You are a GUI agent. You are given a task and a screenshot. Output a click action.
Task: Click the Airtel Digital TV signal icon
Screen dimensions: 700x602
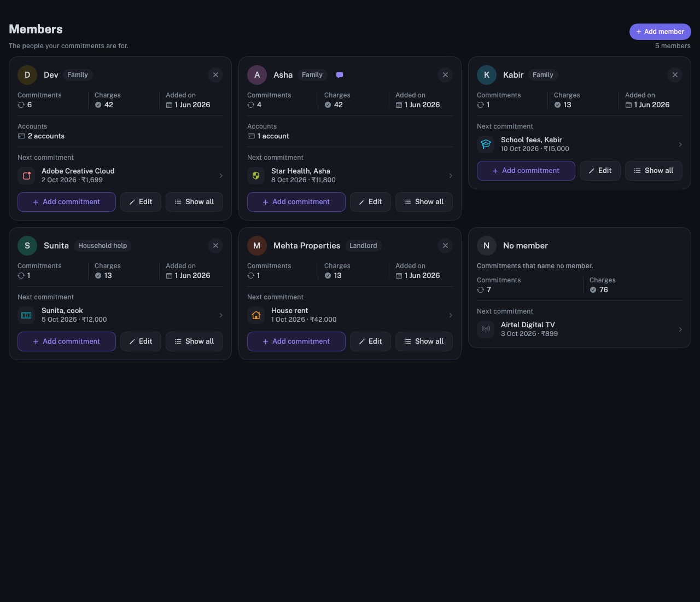[486, 329]
